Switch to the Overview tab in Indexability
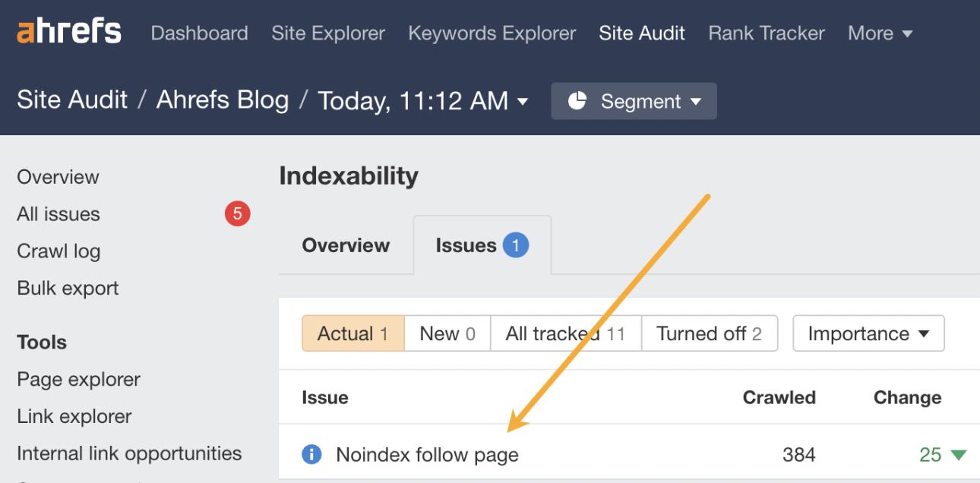980x483 pixels. pyautogui.click(x=346, y=245)
